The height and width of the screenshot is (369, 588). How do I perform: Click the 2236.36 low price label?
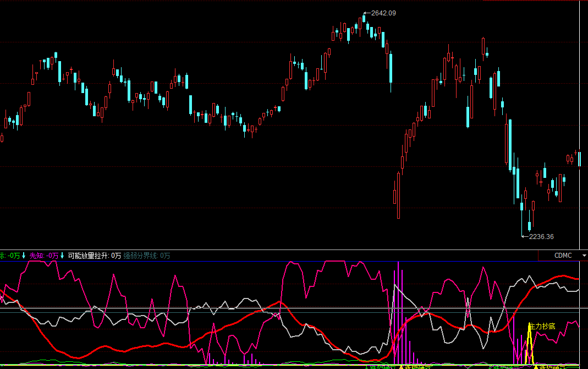coord(541,237)
